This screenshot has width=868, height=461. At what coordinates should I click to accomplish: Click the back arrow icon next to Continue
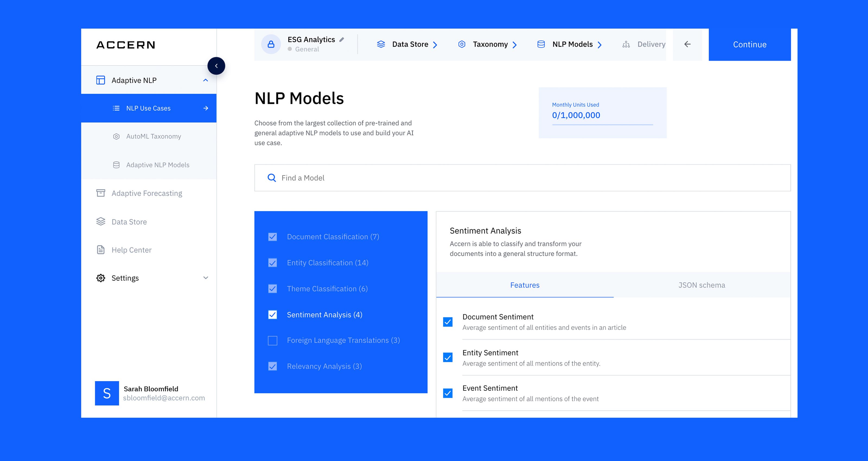[x=687, y=44]
